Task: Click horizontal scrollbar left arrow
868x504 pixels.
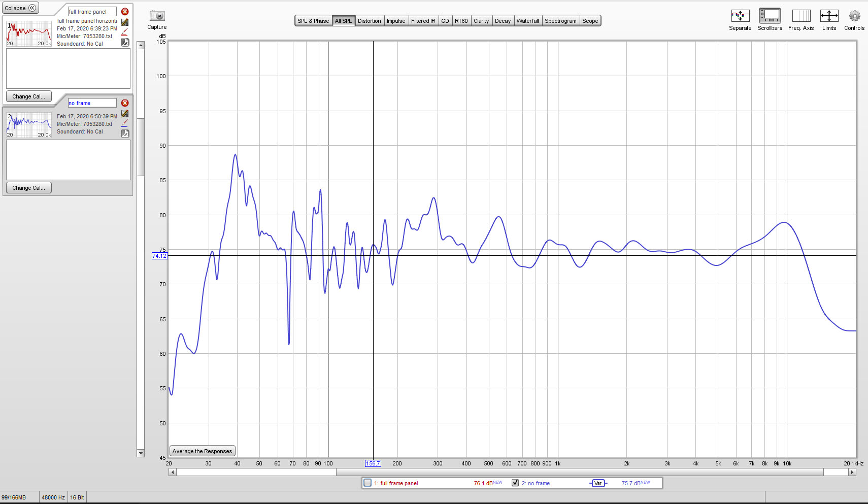Action: click(173, 472)
